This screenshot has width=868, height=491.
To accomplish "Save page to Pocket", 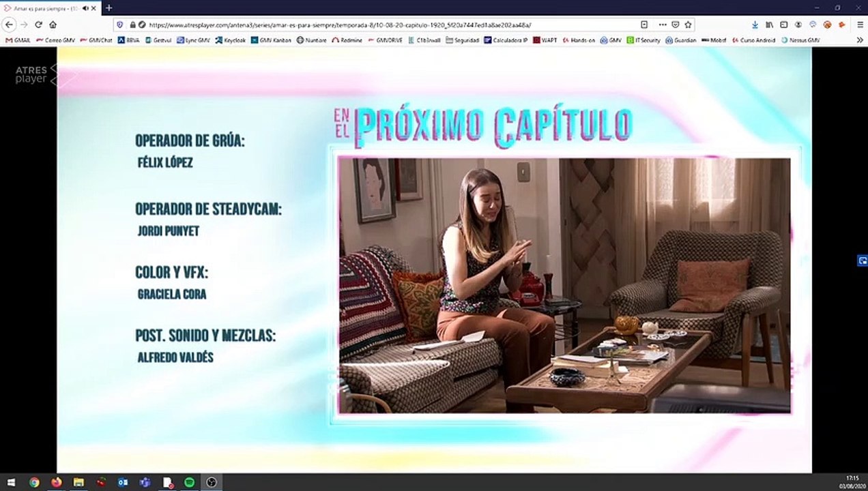I will click(676, 25).
